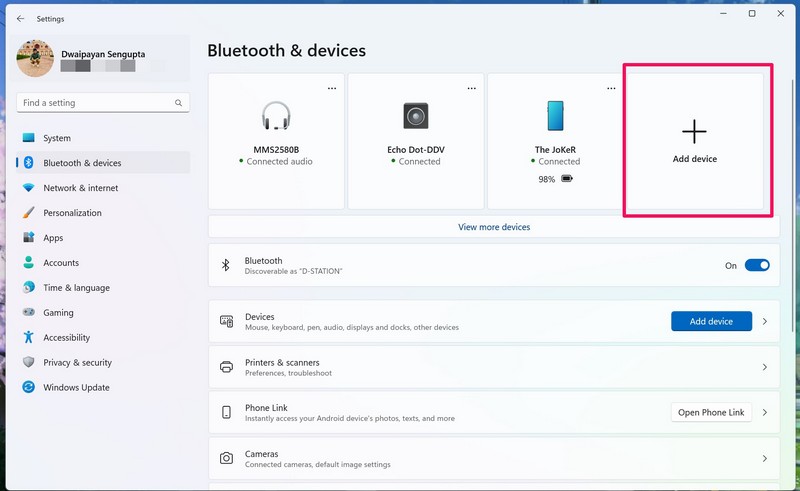Viewport: 800px width, 491px height.
Task: Open three-dot menu for Echo Dot-DDV
Action: [471, 88]
